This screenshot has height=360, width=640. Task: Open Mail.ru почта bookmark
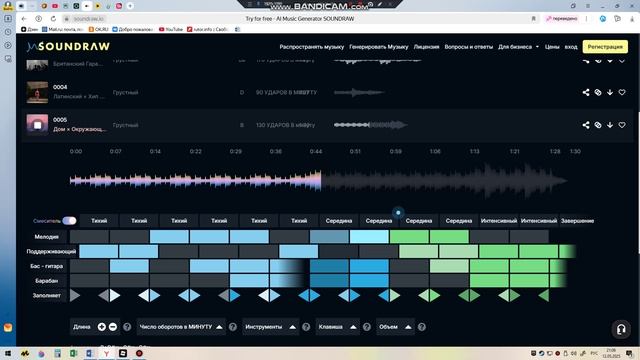tap(62, 29)
